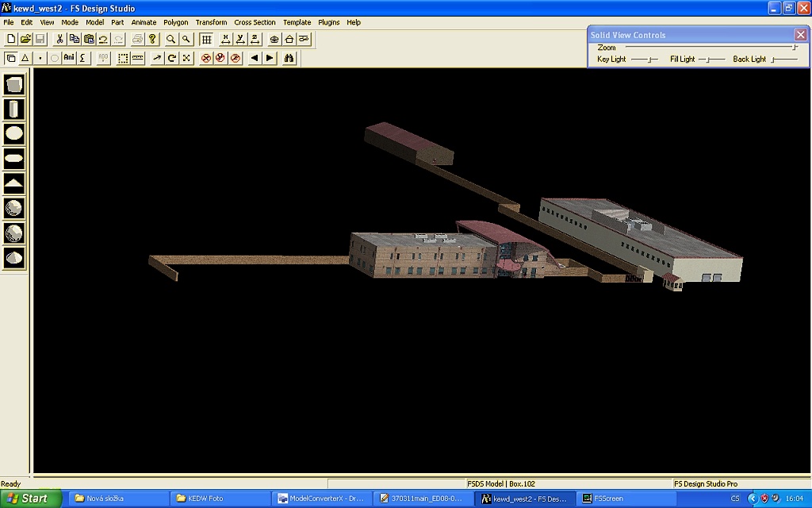Pick the flat-top pyramid shape tool
Viewport: 812px width, 508px height.
coord(14,183)
